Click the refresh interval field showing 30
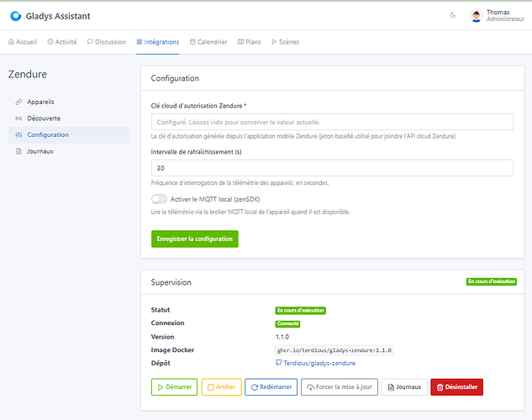The width and height of the screenshot is (532, 420). point(332,168)
